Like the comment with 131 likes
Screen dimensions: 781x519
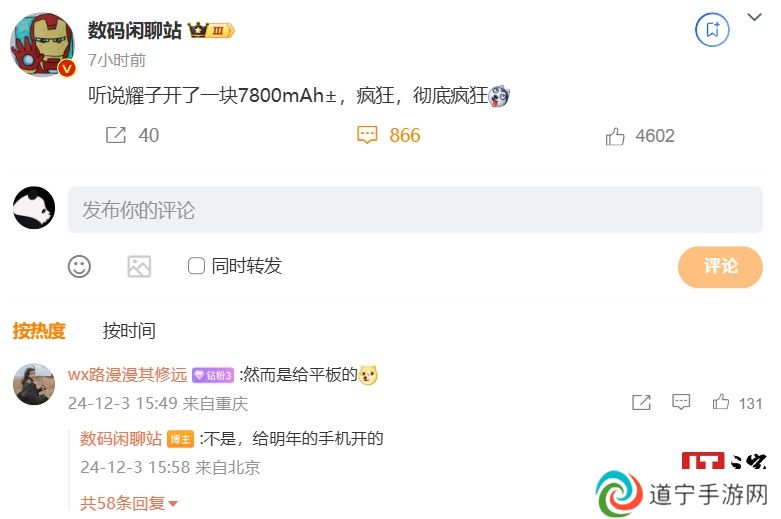click(x=721, y=402)
